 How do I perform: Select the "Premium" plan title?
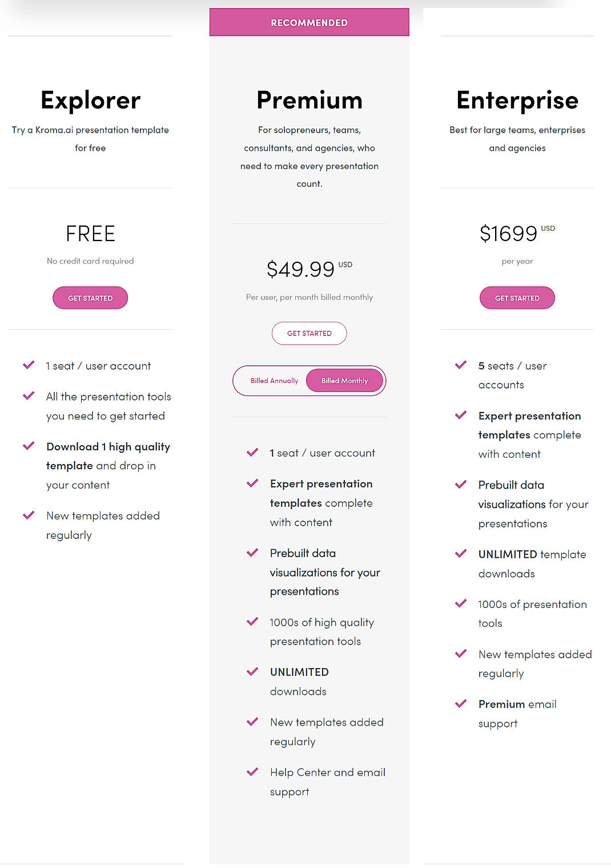tap(309, 99)
